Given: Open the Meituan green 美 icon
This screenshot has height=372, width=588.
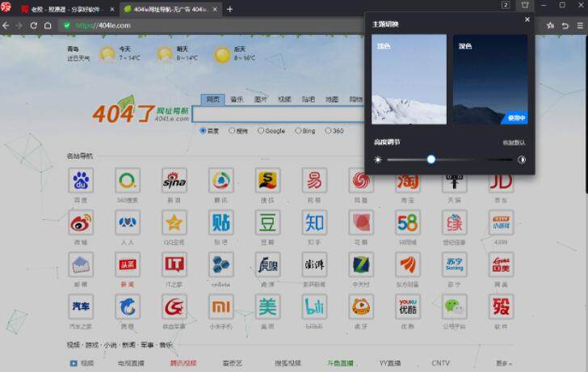Looking at the screenshot, I should (267, 306).
